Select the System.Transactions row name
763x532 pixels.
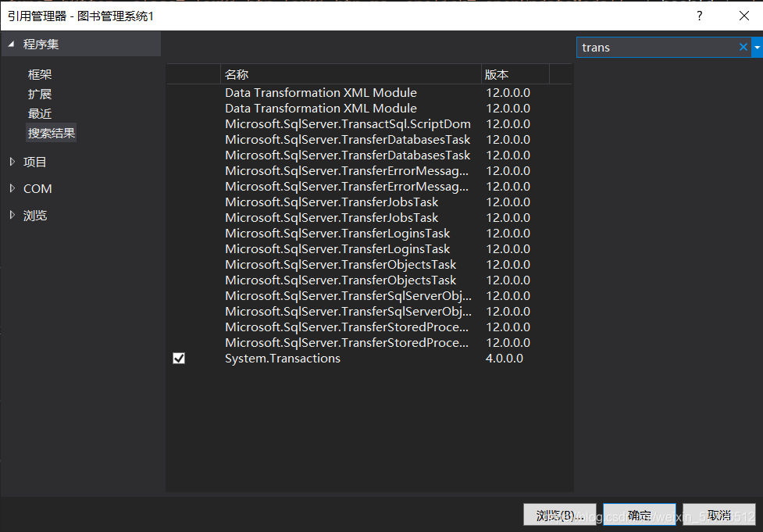coord(282,359)
